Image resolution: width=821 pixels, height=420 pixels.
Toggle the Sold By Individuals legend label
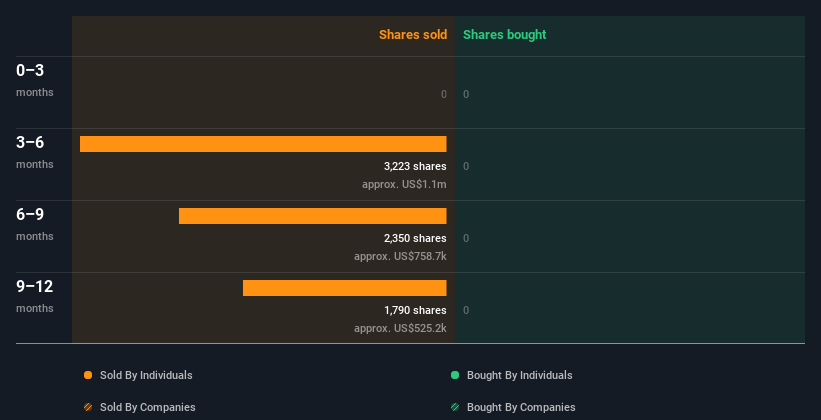click(x=146, y=375)
